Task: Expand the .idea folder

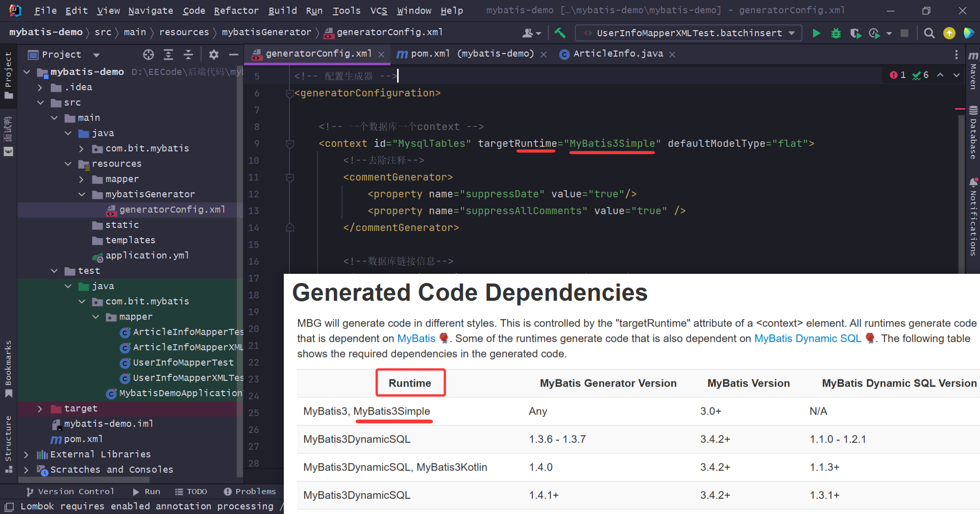Action: click(40, 87)
